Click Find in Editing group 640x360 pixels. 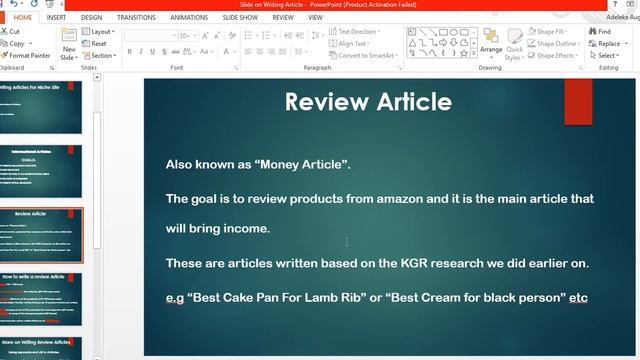click(600, 31)
